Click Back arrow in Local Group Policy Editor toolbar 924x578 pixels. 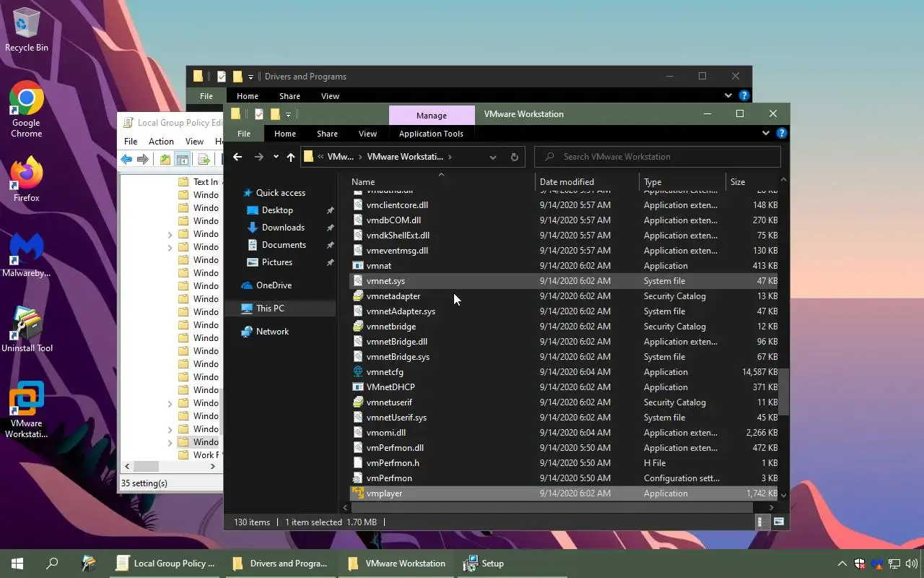[127, 160]
